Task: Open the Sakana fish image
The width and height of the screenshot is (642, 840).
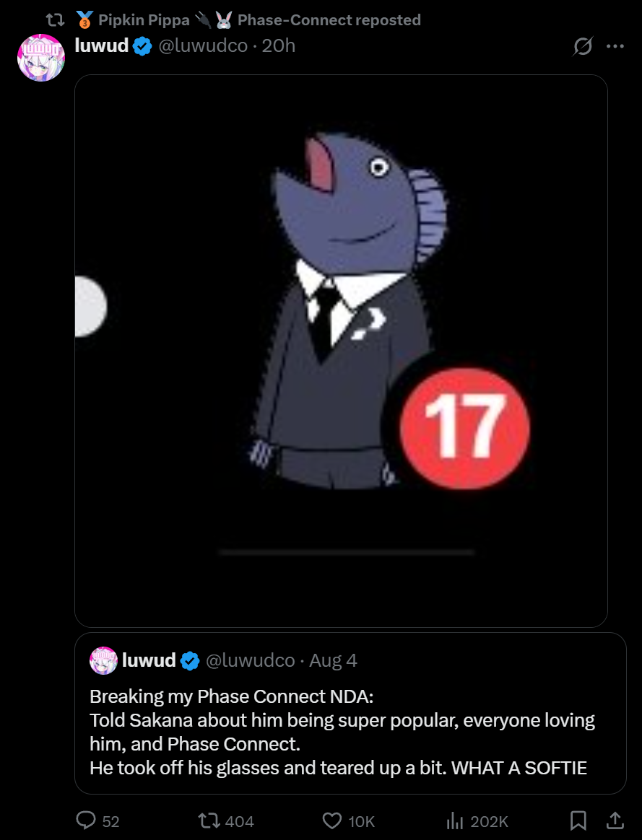Action: click(x=341, y=351)
